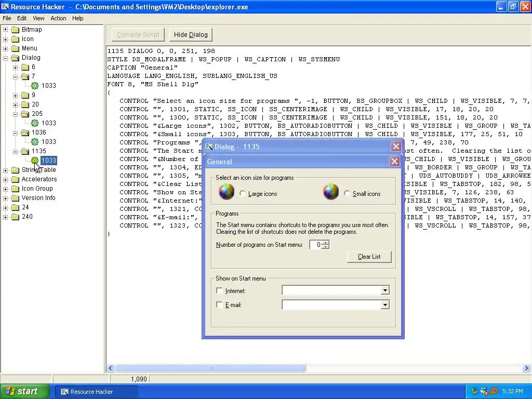Click the Icon folder icon in tree
Screen dimensions: 532x399
pos(15,39)
